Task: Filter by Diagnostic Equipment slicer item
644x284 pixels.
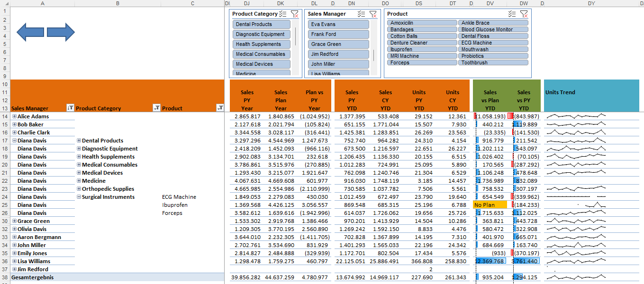Action: point(261,34)
